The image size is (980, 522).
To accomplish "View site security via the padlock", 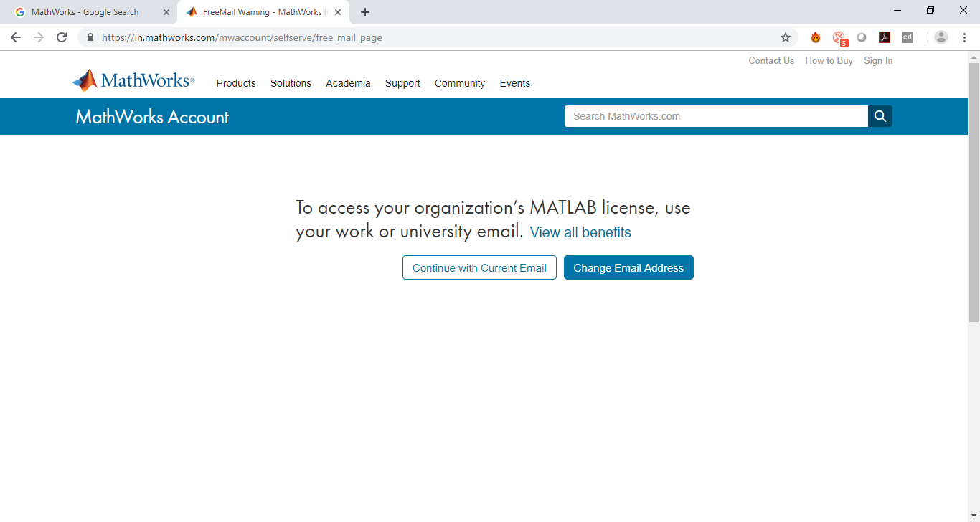I will coord(90,37).
